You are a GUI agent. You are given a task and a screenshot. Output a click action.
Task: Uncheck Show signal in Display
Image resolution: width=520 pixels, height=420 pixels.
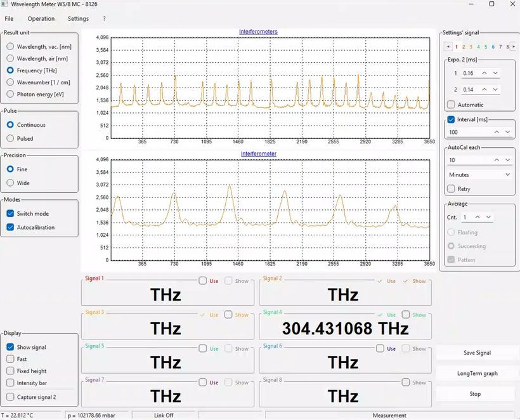click(x=10, y=347)
